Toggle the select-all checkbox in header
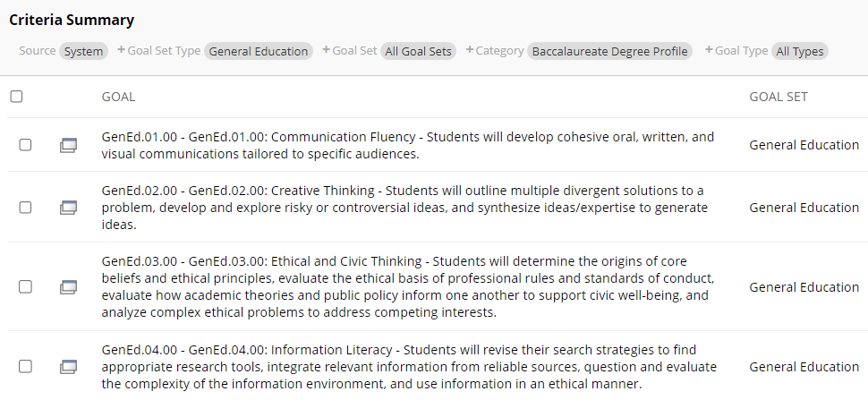Image resolution: width=868 pixels, height=400 pixels. (x=17, y=97)
